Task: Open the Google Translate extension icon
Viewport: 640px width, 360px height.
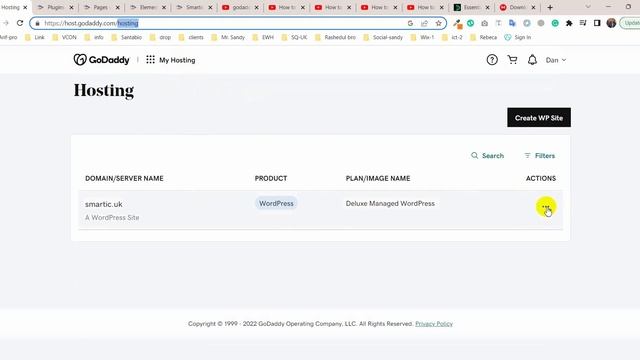Action: tap(512, 23)
